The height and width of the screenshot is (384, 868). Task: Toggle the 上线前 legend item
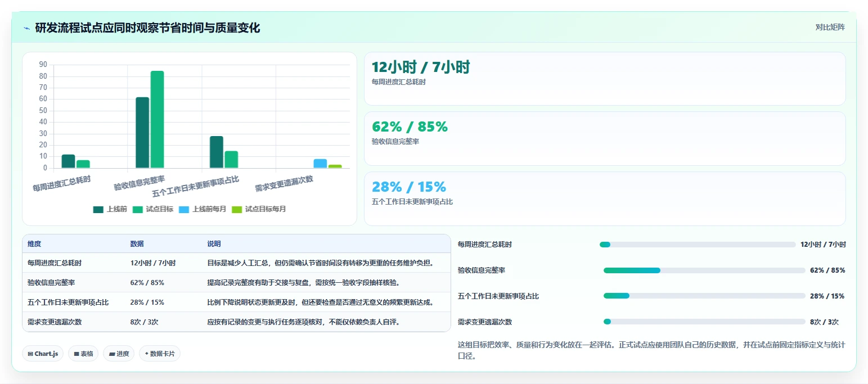pyautogui.click(x=110, y=209)
